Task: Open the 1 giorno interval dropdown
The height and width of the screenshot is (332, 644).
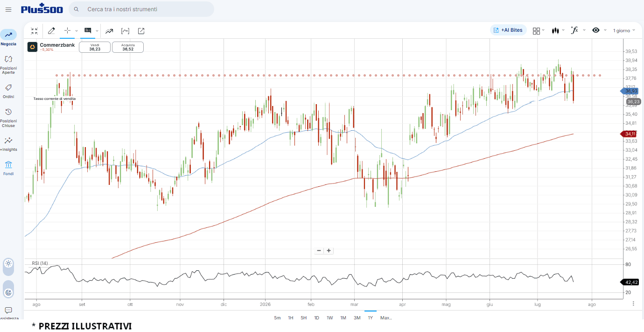Action: point(624,30)
